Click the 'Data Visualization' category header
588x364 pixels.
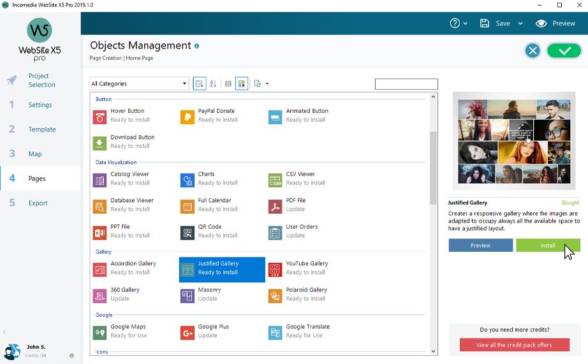pyautogui.click(x=116, y=163)
